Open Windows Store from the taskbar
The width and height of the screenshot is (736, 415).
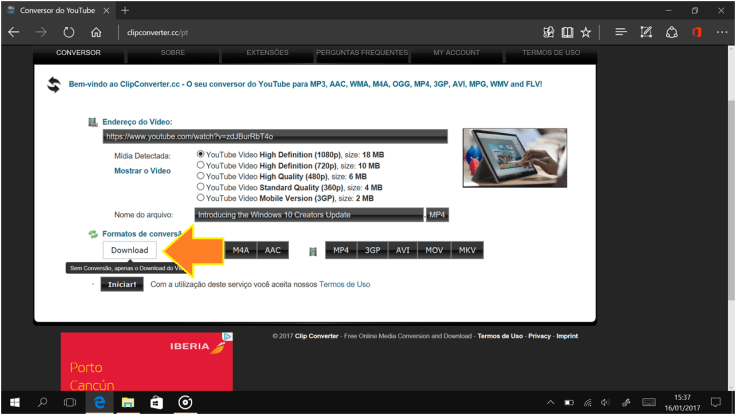click(x=157, y=402)
